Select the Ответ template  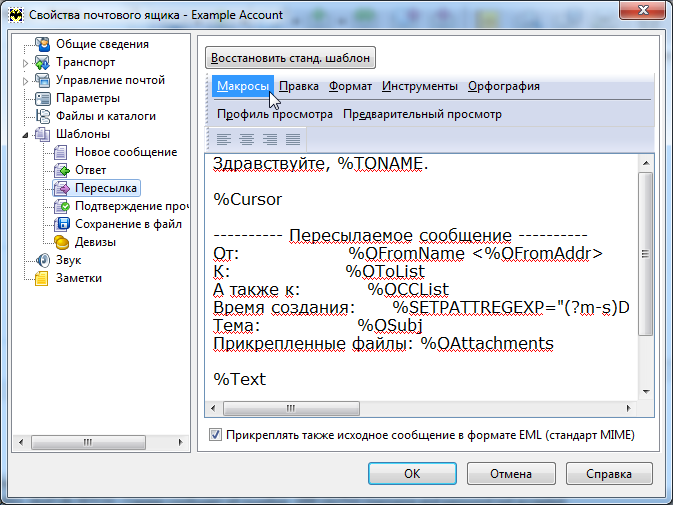(90, 170)
